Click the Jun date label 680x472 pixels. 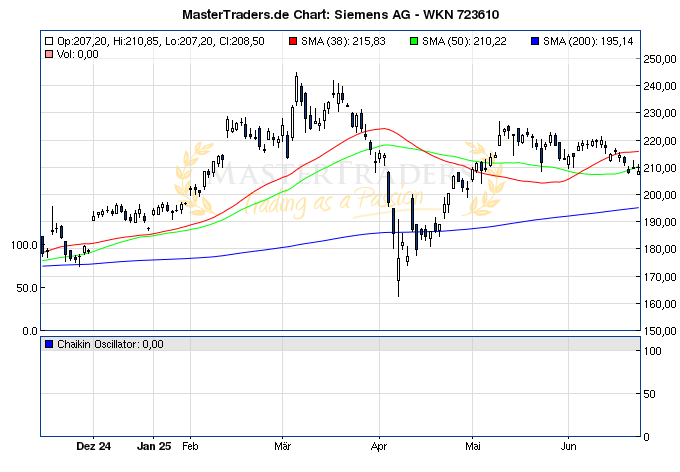coord(568,446)
